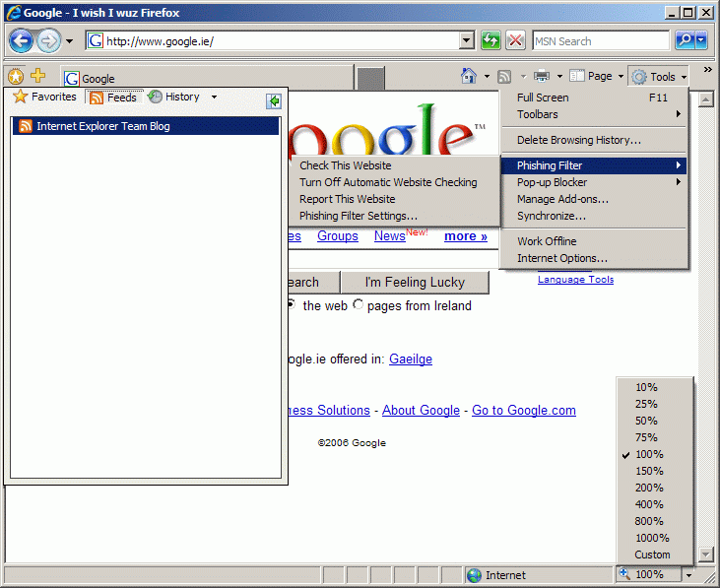Click the Back navigation arrow button
Viewport: 720px width, 588px height.
[x=21, y=40]
